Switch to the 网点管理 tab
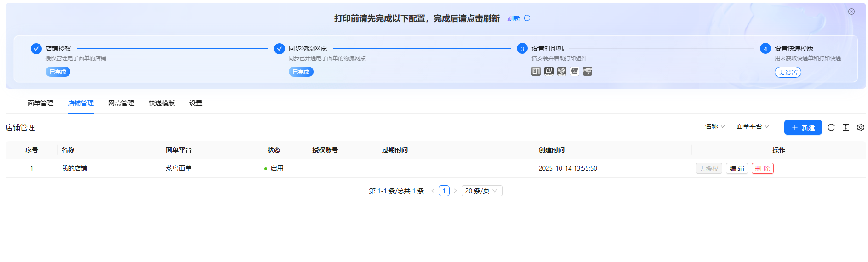The width and height of the screenshot is (868, 262). coord(121,103)
